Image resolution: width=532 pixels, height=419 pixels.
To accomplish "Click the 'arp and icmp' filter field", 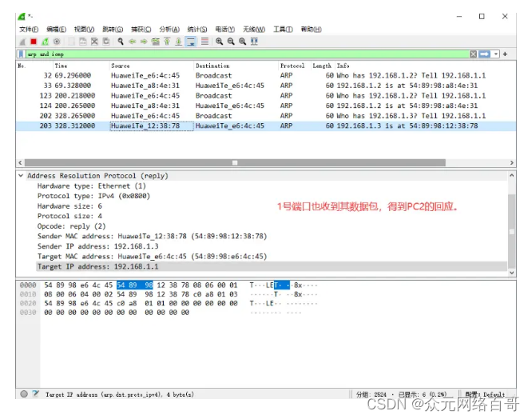I will coord(248,54).
